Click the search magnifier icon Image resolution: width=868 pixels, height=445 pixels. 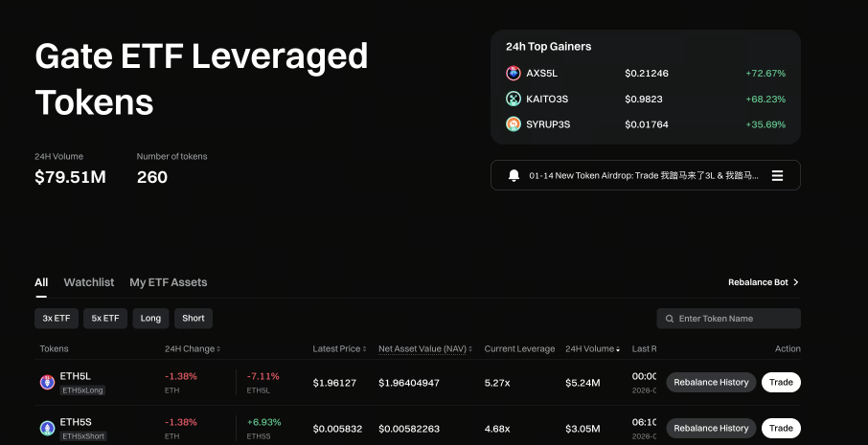pyautogui.click(x=668, y=319)
